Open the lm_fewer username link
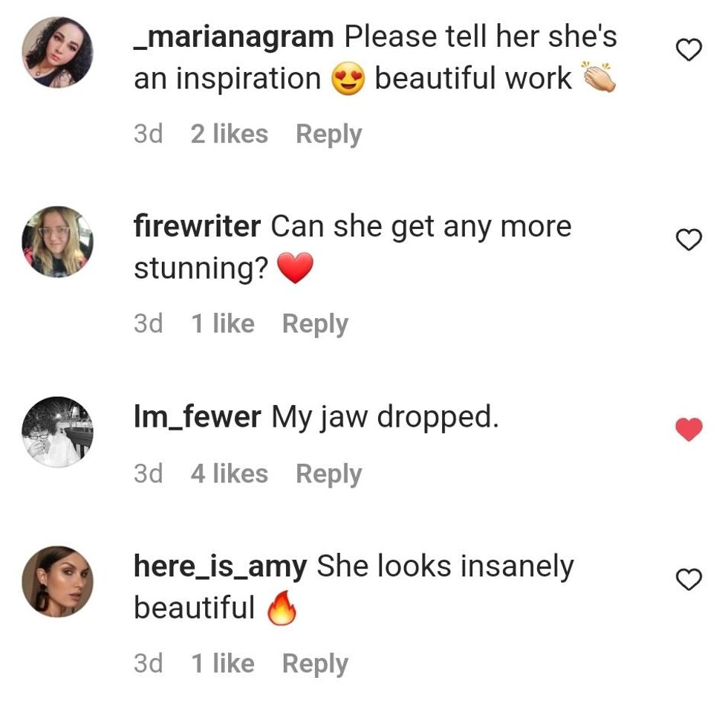 [x=197, y=417]
